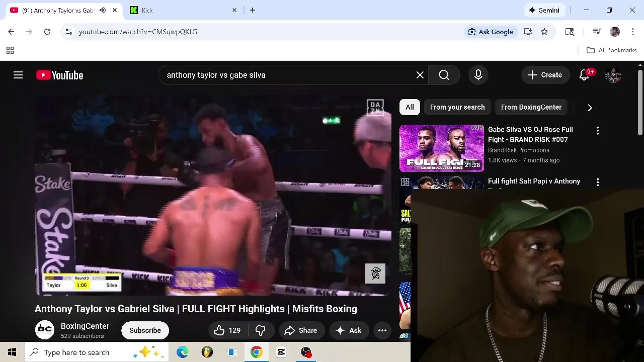Open Gabe Silva VS OJ Rose video title
The height and width of the screenshot is (362, 644).
pos(530,134)
